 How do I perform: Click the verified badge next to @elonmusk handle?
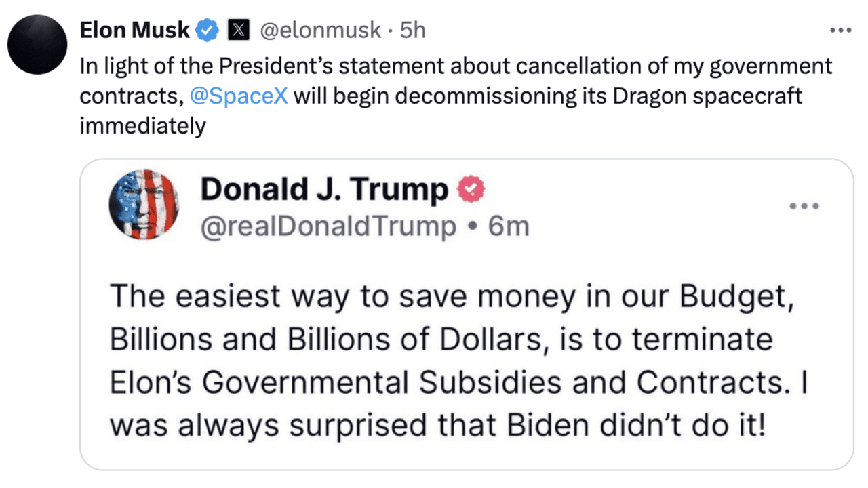click(208, 29)
